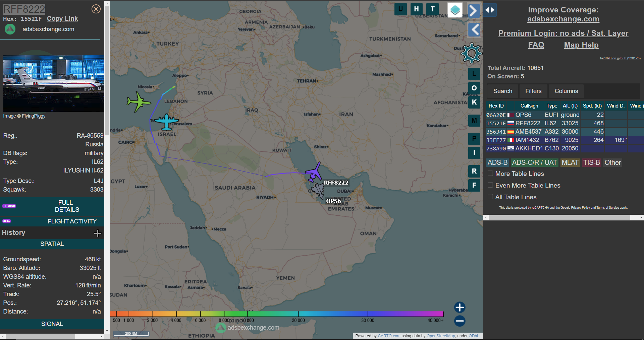
Task: Click the Copy Link link
Action: 62,19
